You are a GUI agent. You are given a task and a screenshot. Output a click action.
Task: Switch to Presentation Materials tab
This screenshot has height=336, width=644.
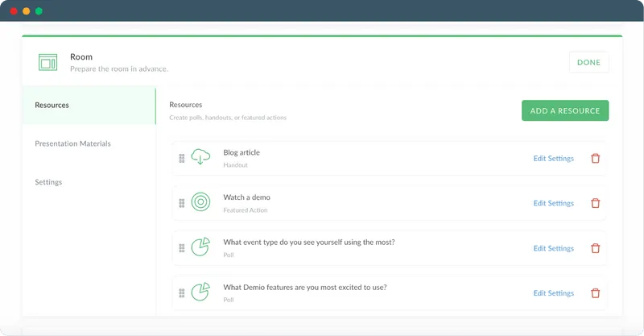pos(72,143)
